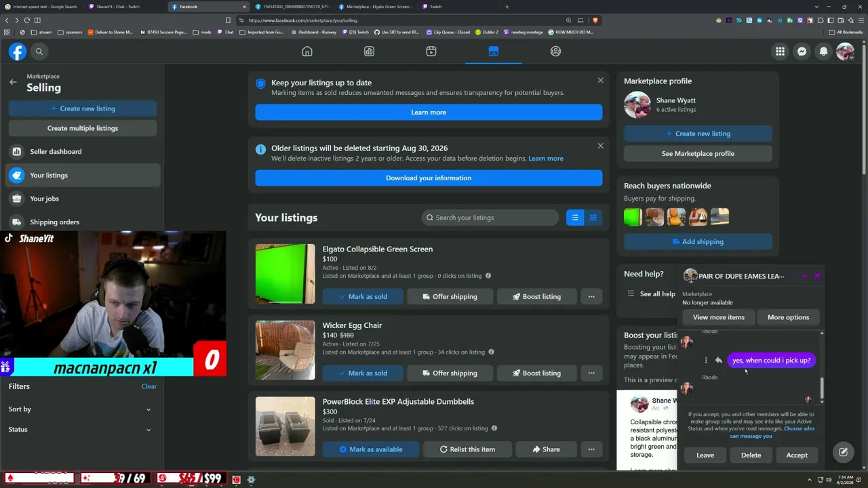Screen dimensions: 868x488
Task: Show info about Wicker Egg Chair clicks
Action: tap(491, 352)
